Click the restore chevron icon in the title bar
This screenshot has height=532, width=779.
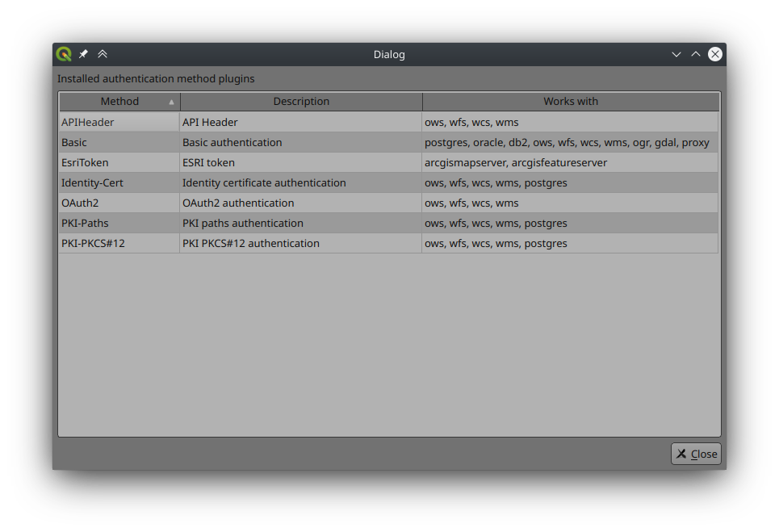(x=696, y=54)
